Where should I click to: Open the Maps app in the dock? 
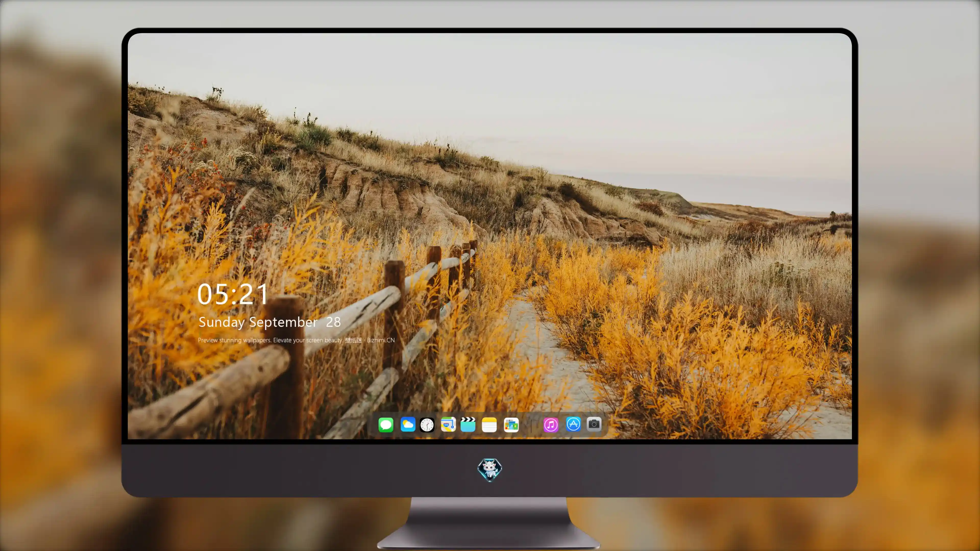click(x=448, y=424)
